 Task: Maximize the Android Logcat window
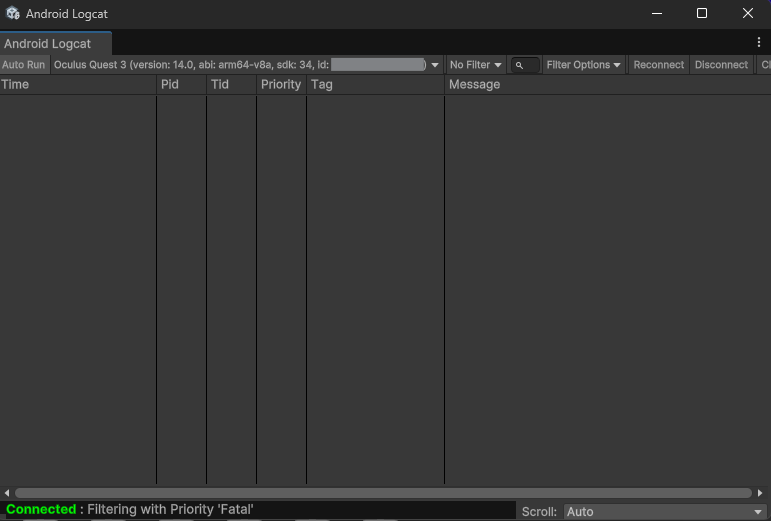(x=702, y=14)
